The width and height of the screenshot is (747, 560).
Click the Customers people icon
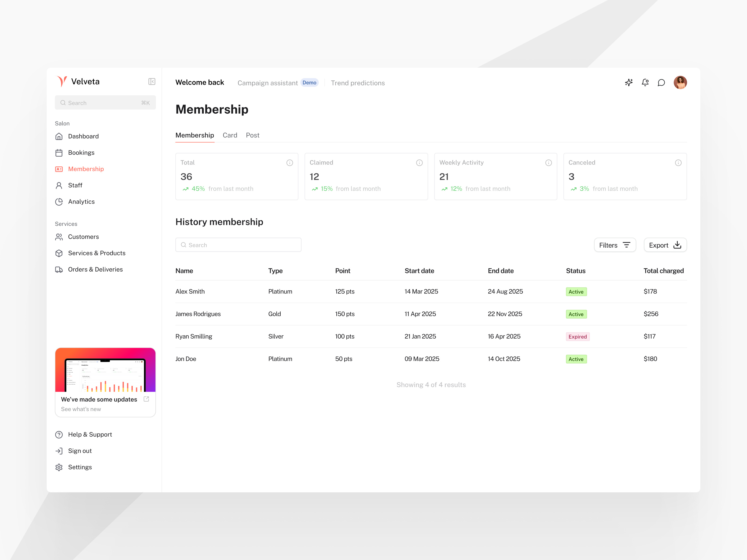[59, 237]
